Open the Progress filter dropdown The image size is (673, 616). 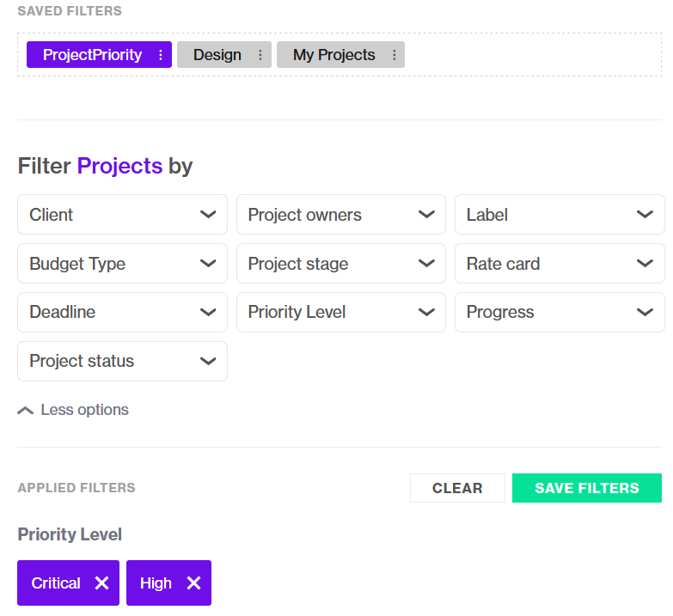point(560,312)
